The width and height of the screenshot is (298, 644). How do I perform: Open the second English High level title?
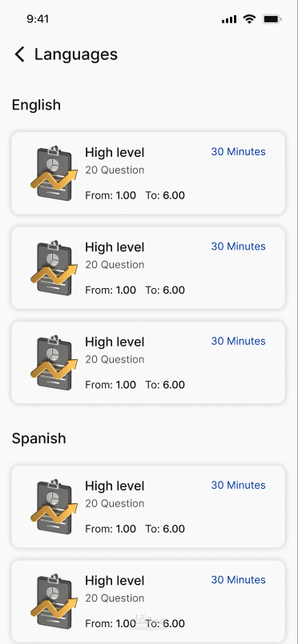coord(115,247)
